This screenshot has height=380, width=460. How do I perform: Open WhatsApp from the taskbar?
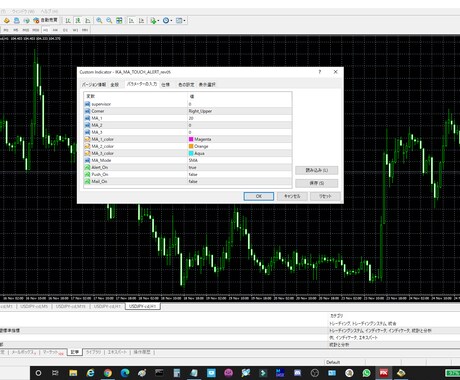366,373
